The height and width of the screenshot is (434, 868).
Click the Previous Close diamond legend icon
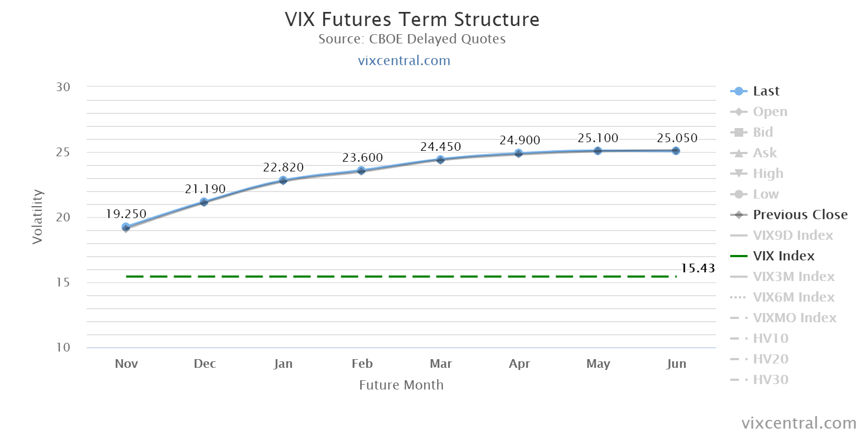(x=739, y=215)
